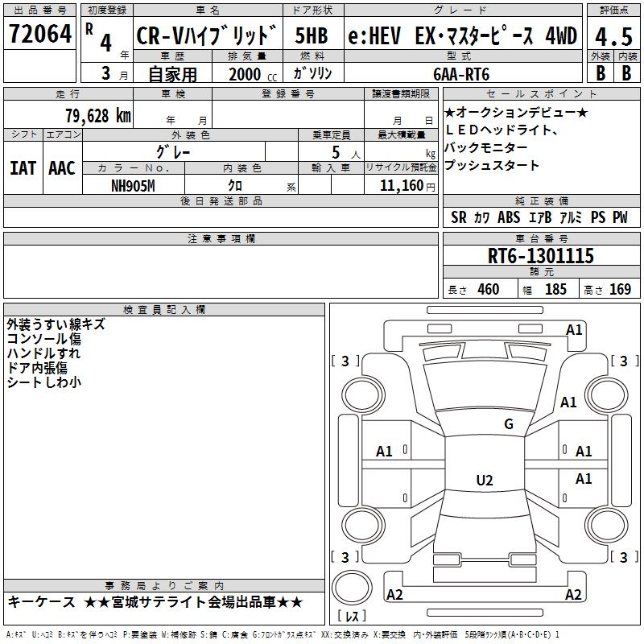Click the ABS equipment code
Viewport: 644px width, 644px height.
coord(509,217)
